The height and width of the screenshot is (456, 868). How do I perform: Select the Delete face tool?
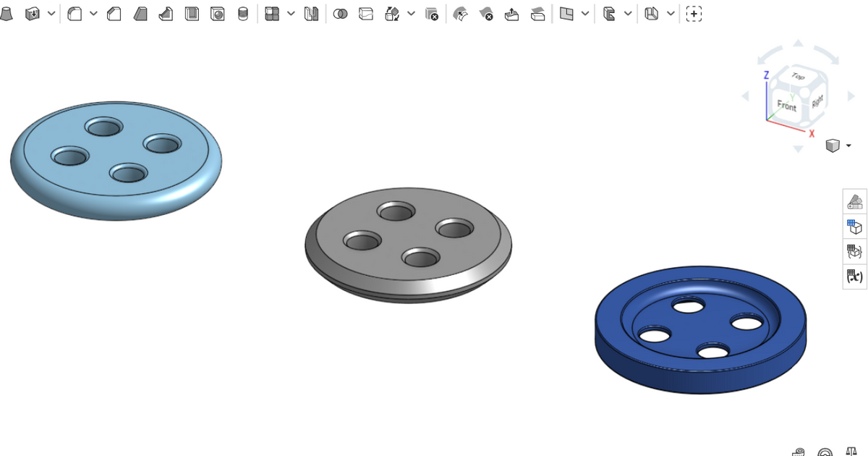tap(487, 13)
